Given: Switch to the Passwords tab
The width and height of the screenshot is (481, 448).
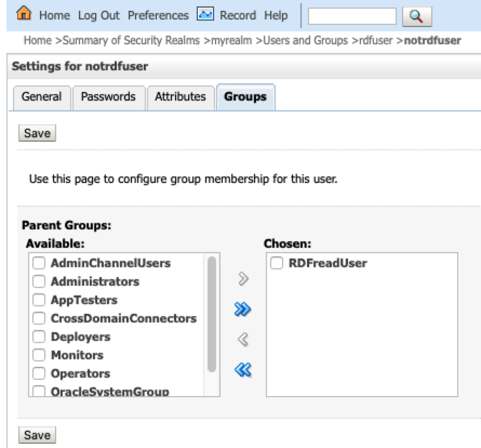Looking at the screenshot, I should (108, 97).
